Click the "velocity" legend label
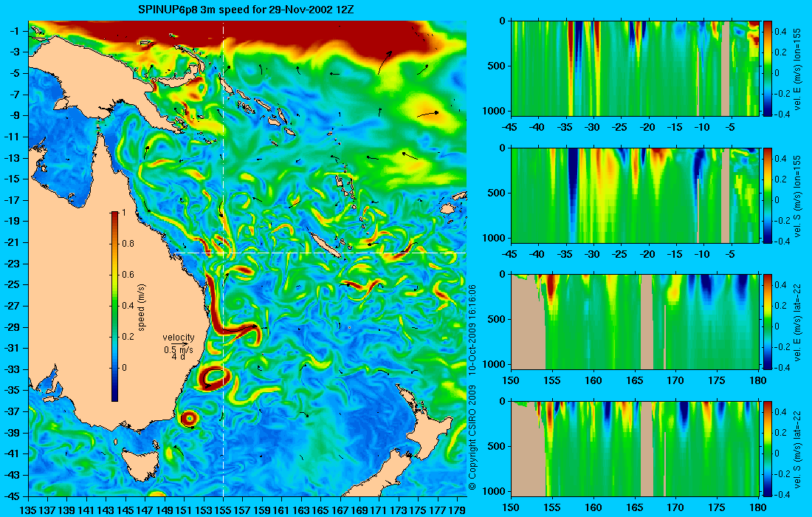Viewport: 812px width, 517px height. coord(179,338)
